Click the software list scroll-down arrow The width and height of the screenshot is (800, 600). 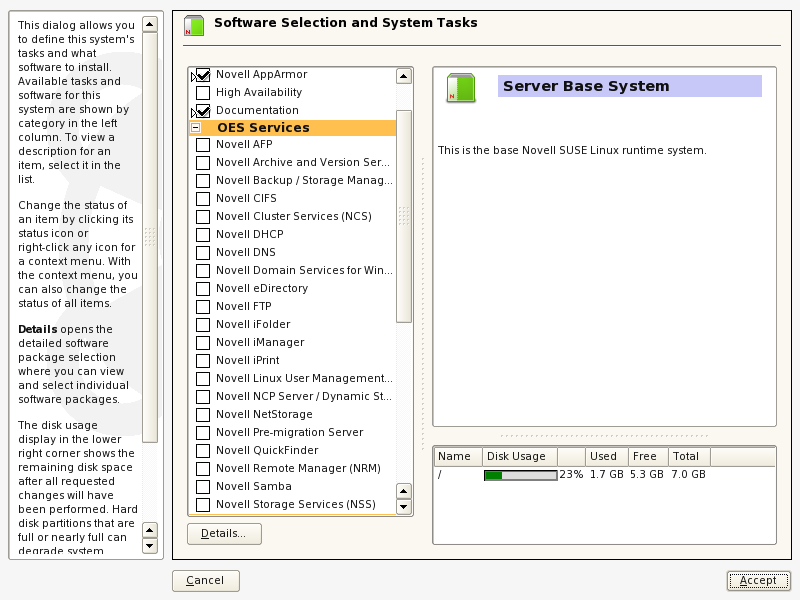coord(404,506)
